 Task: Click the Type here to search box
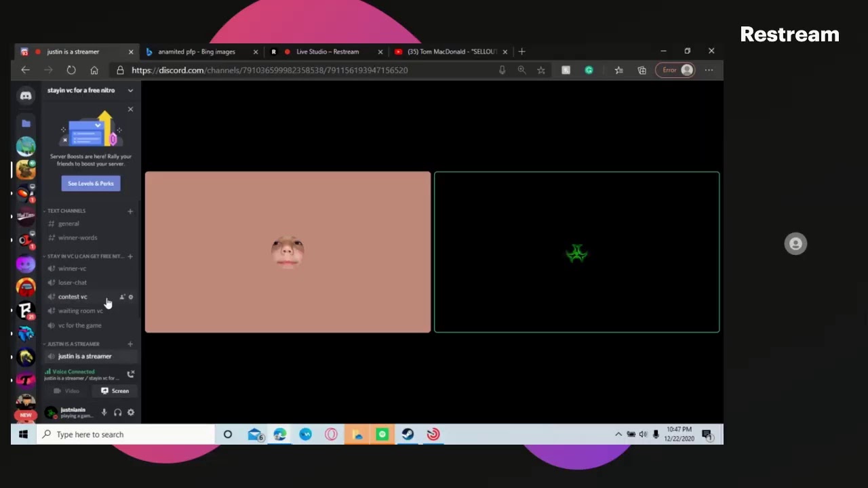125,434
